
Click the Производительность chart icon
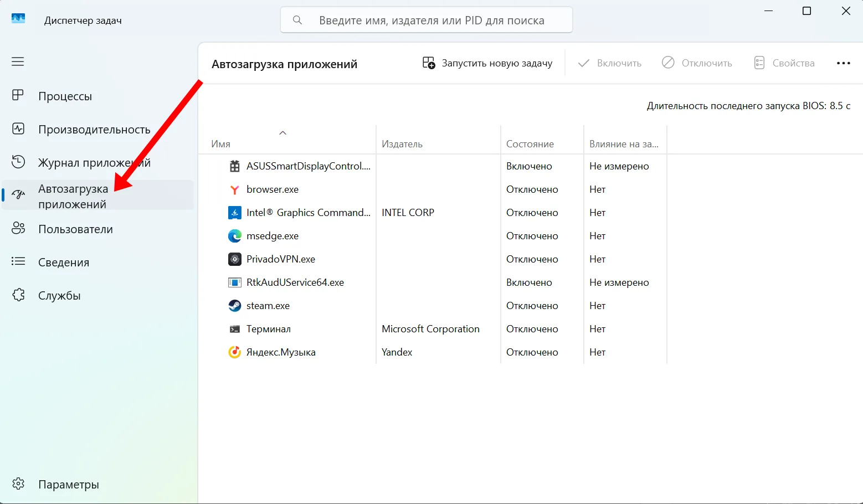[18, 129]
